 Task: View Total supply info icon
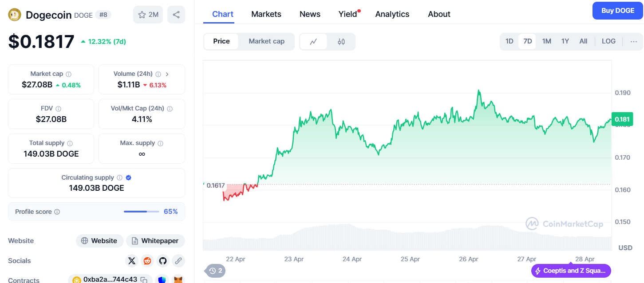[x=70, y=143]
